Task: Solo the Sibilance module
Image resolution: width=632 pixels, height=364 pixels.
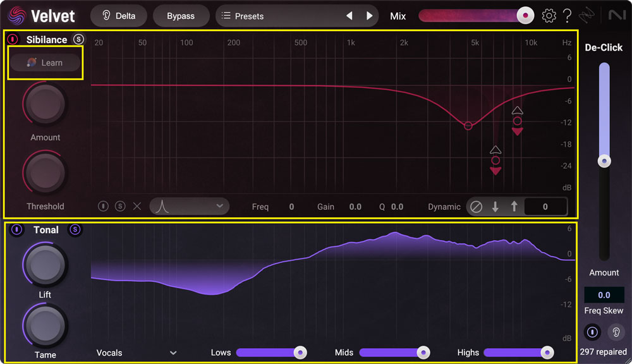Action: (78, 39)
